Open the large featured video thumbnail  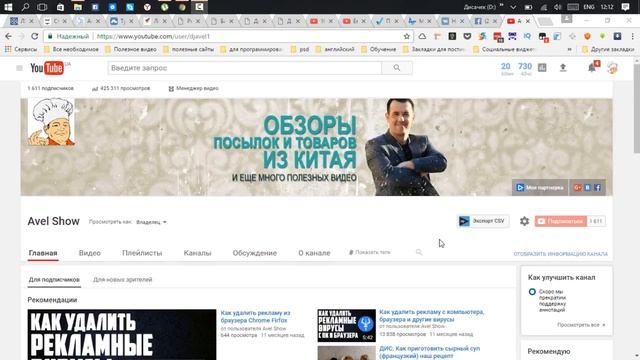[122, 335]
